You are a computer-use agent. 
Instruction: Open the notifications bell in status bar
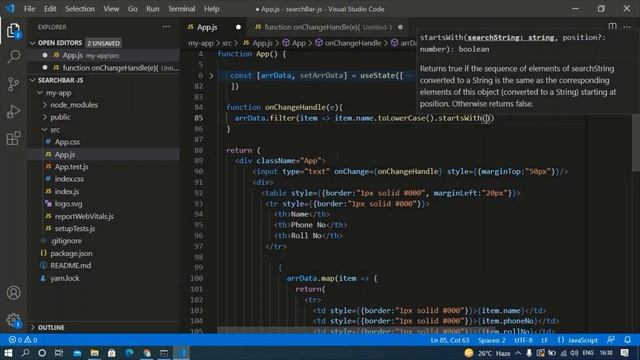point(627,340)
